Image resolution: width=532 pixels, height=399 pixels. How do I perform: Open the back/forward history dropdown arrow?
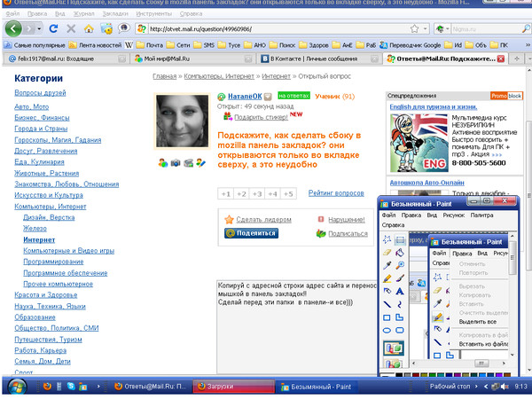(x=39, y=29)
